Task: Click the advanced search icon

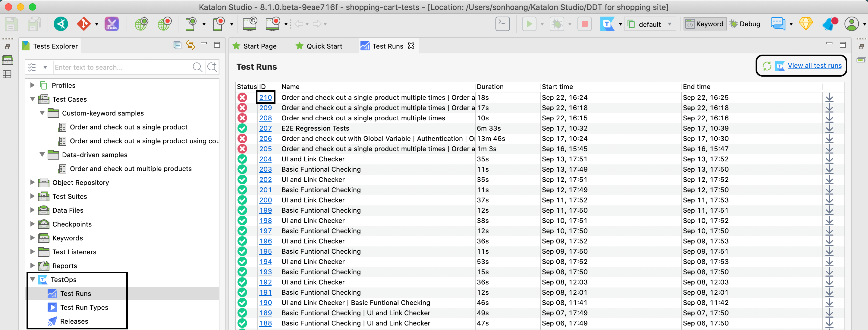Action: (x=212, y=67)
